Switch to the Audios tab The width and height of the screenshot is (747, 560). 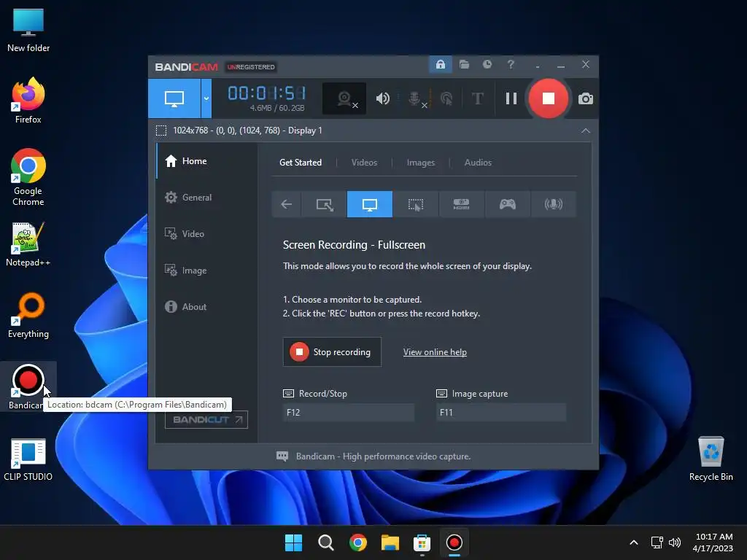(x=478, y=163)
